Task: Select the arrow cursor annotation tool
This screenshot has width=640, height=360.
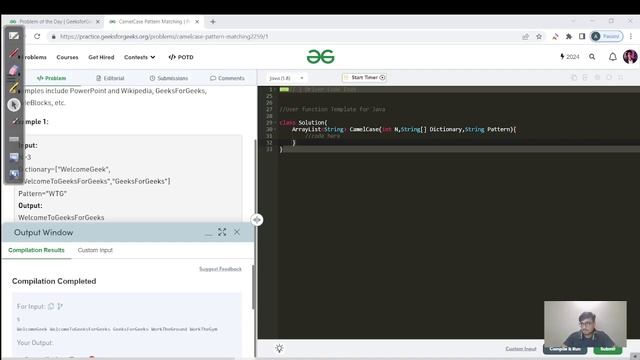Action: coord(14,105)
